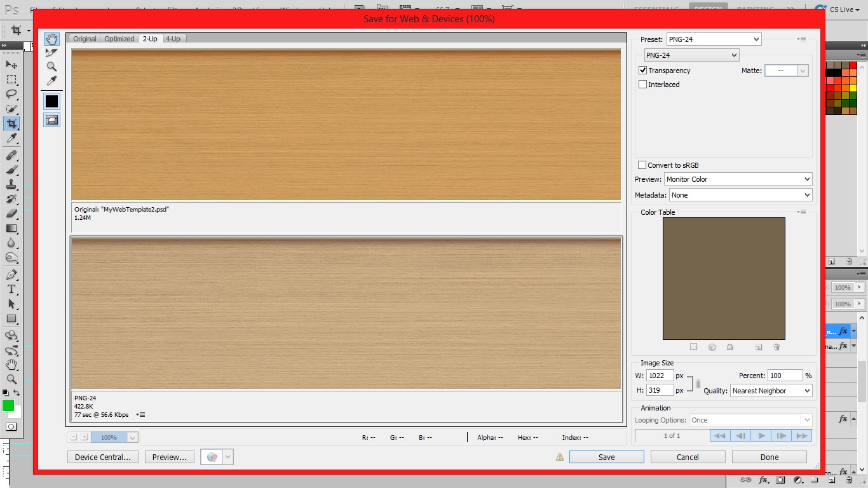Switch to the Optimized tab
This screenshot has height=488, width=868.
click(119, 39)
